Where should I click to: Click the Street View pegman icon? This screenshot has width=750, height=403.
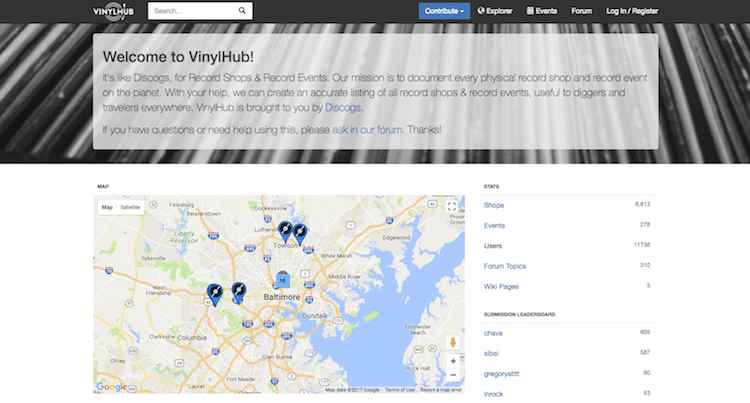click(453, 342)
